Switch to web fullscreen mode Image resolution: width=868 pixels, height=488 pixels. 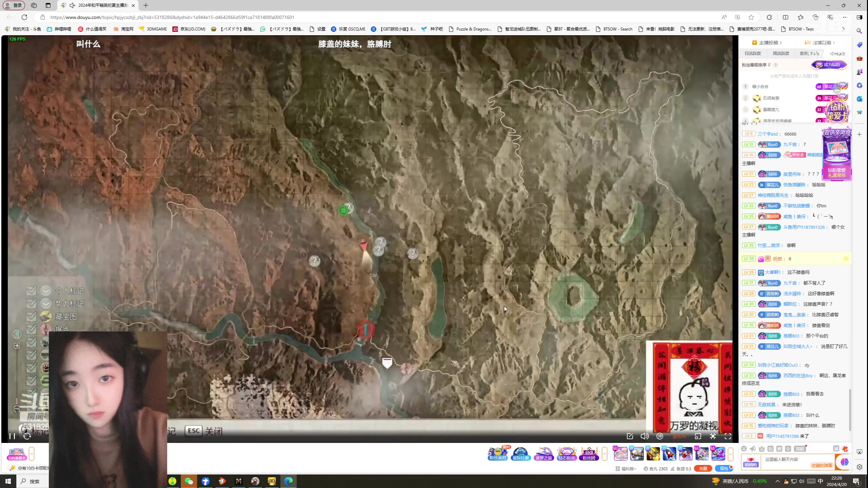713,436
